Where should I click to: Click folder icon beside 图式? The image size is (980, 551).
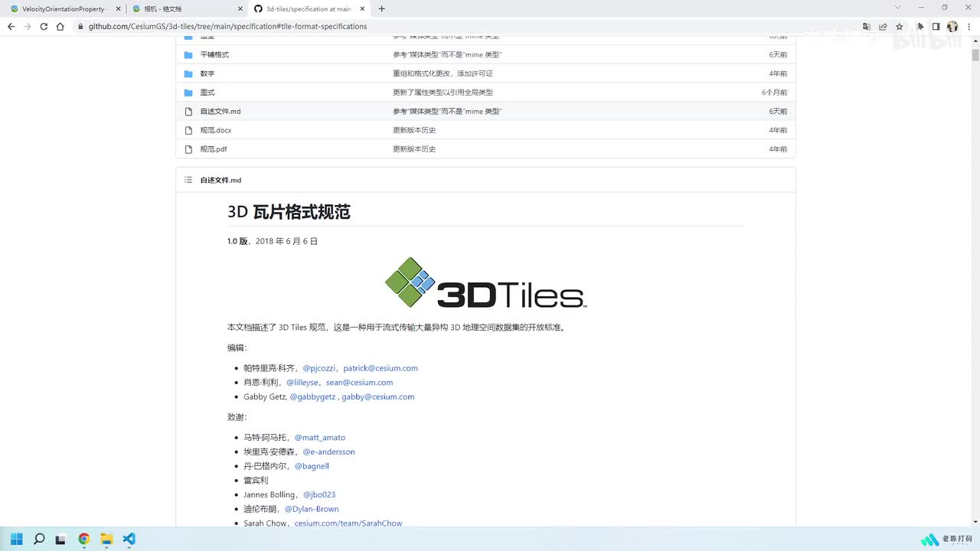[x=188, y=93]
